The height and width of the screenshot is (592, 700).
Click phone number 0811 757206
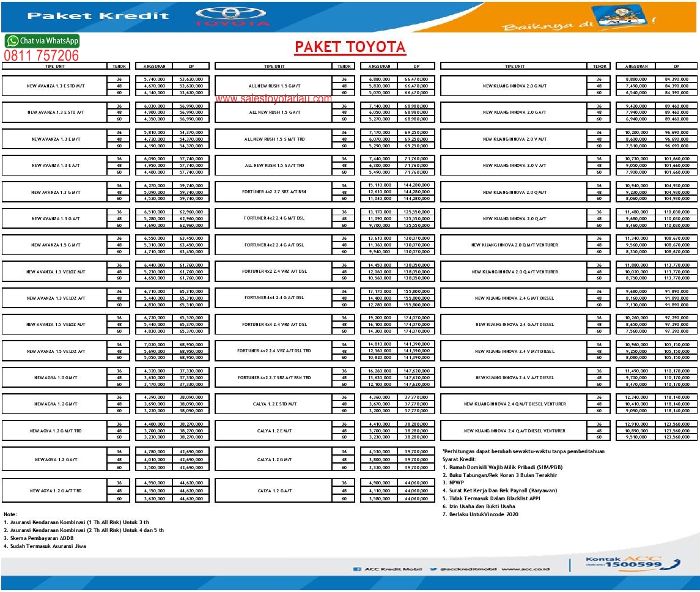pos(42,56)
